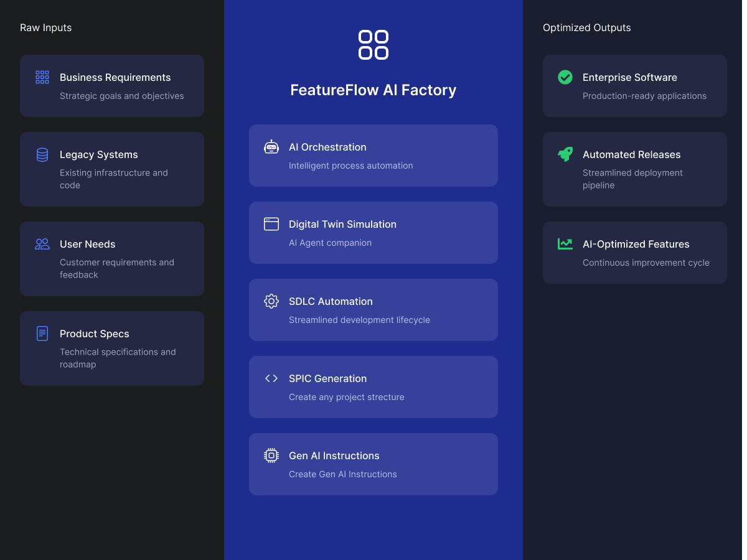
Task: Click the gear icon for SDLC Automation
Action: click(271, 301)
